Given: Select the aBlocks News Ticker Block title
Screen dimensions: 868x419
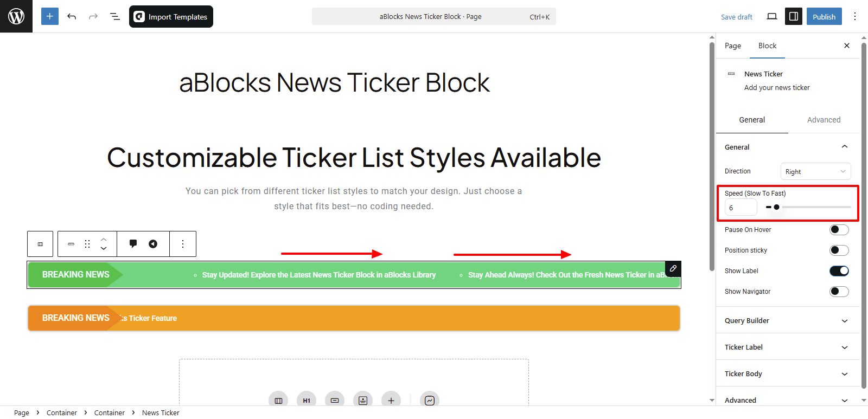Looking at the screenshot, I should point(335,82).
